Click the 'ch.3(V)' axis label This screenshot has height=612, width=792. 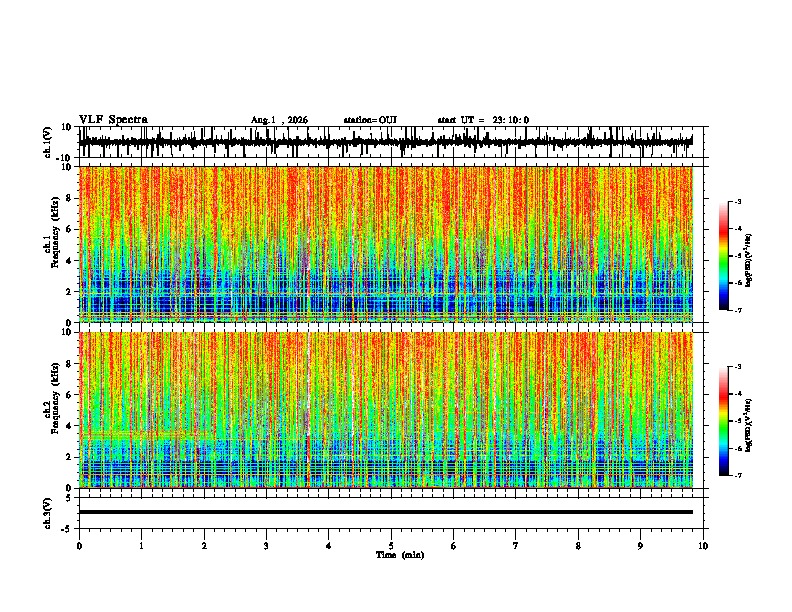pos(48,513)
